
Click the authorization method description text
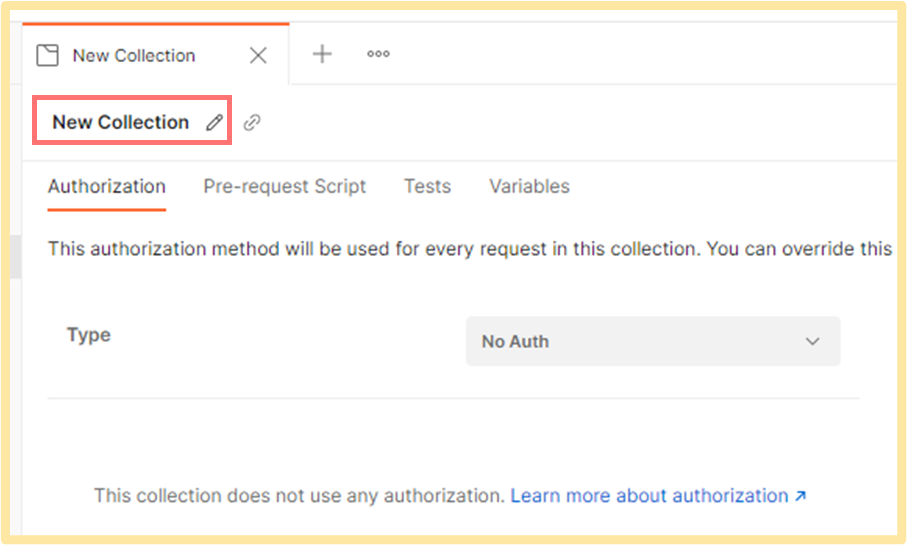coord(470,249)
